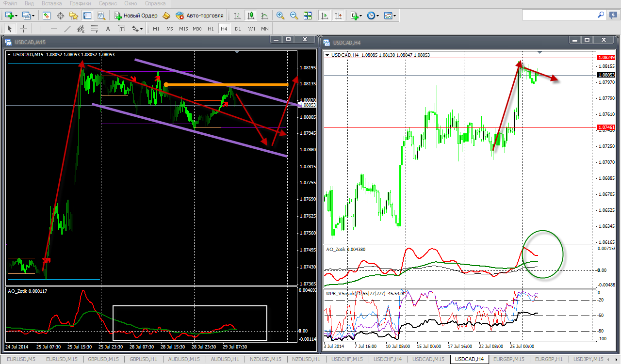
Task: Set the timeframe to D1
Action: (238, 29)
